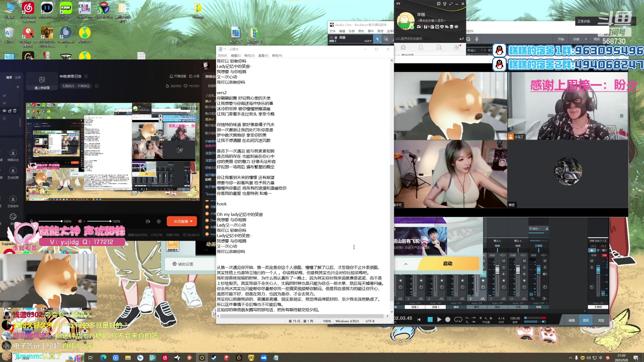Viewport: 644px width, 362px height.
Task: Switch to the 编辑 view tab in Studio One
Action: tap(572, 320)
